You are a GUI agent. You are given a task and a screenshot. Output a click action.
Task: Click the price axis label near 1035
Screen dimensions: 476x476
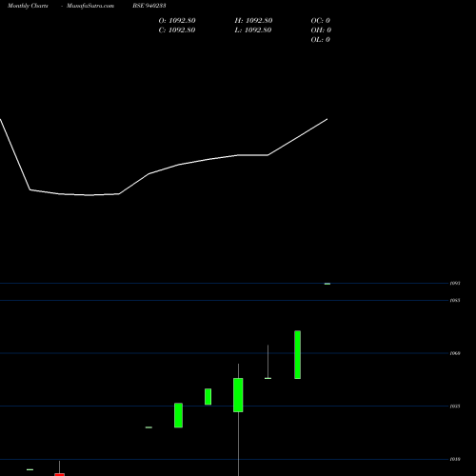pyautogui.click(x=455, y=407)
